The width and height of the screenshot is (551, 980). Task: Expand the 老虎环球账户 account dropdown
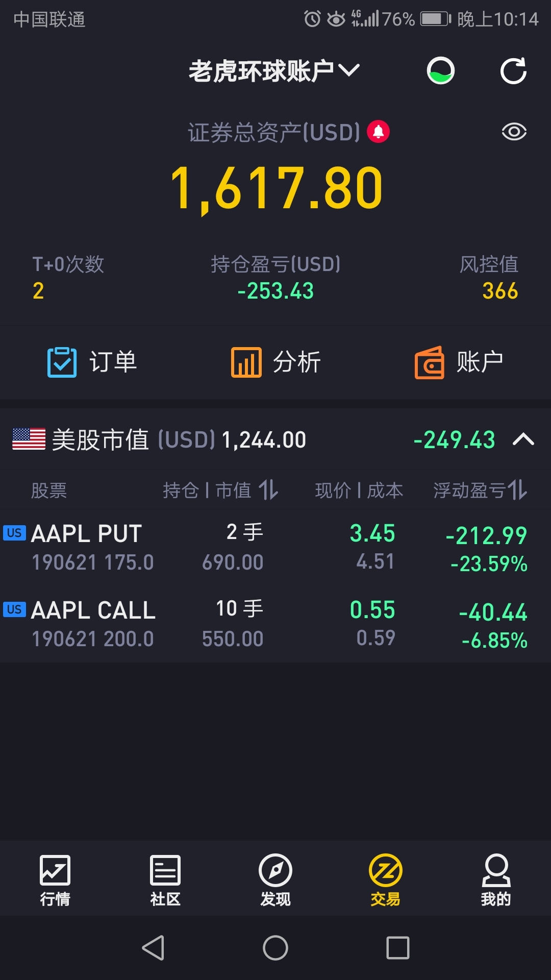click(x=274, y=70)
